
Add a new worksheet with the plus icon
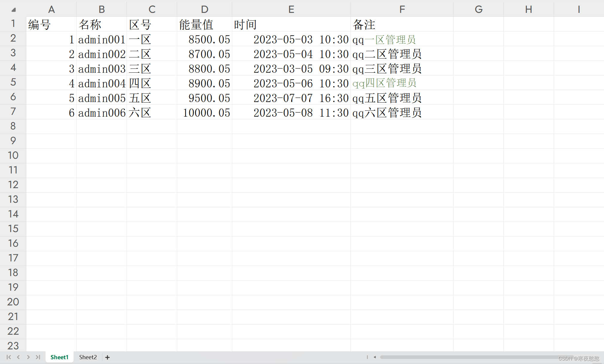(x=107, y=357)
